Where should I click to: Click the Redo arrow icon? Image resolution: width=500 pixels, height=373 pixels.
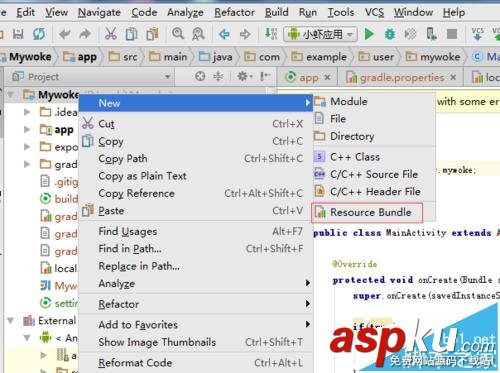tap(85, 34)
